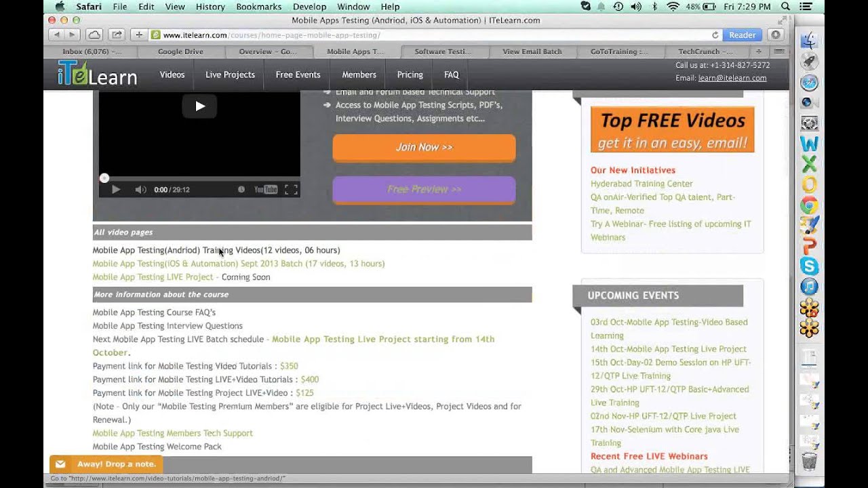Click the volume icon in menu bar
Screen dimensions: 868x488
tap(636, 7)
